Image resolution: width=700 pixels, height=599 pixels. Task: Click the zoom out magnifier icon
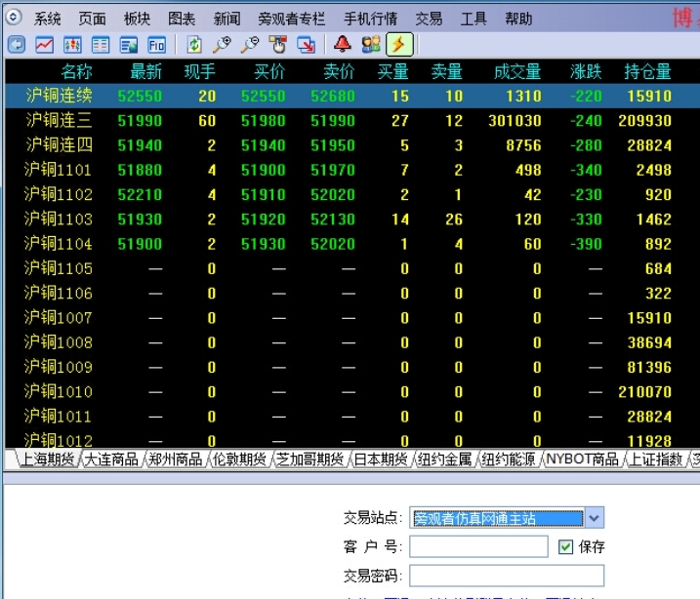pyautogui.click(x=250, y=45)
